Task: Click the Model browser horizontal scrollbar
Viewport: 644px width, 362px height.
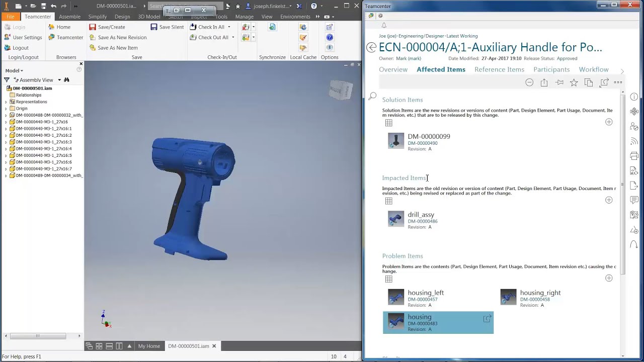Action: pyautogui.click(x=38, y=336)
